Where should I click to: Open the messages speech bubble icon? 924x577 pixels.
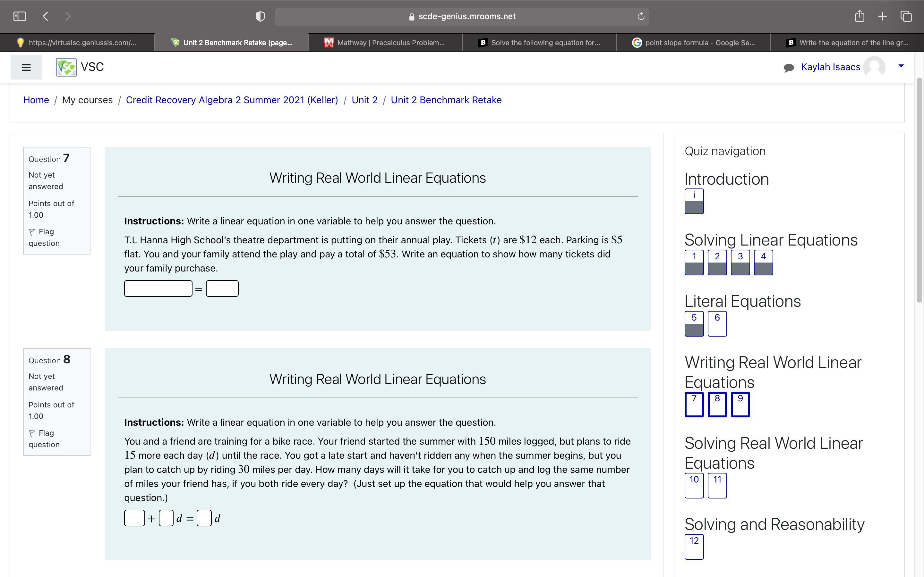point(789,68)
